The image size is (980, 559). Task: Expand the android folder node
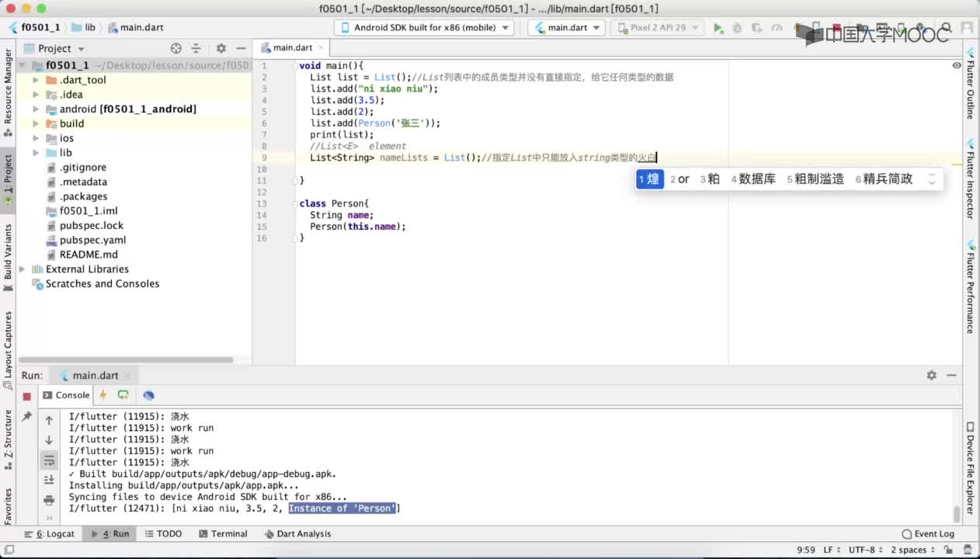click(36, 109)
